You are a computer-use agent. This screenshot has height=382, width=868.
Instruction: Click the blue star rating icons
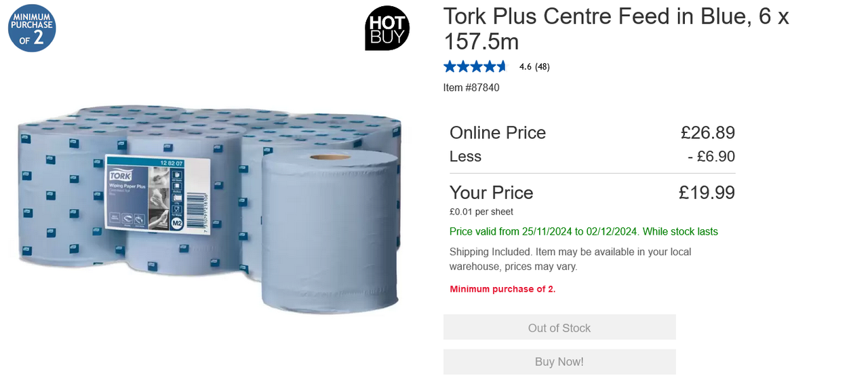point(475,66)
